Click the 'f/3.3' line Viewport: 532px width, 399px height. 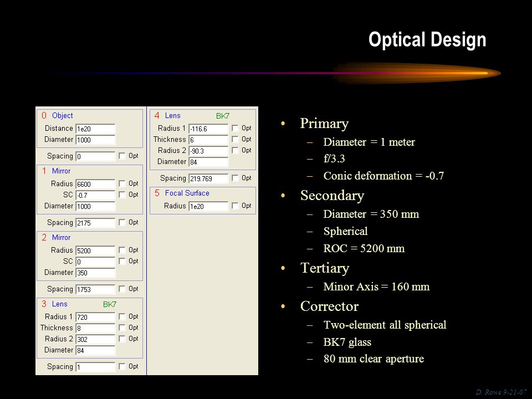(334, 158)
